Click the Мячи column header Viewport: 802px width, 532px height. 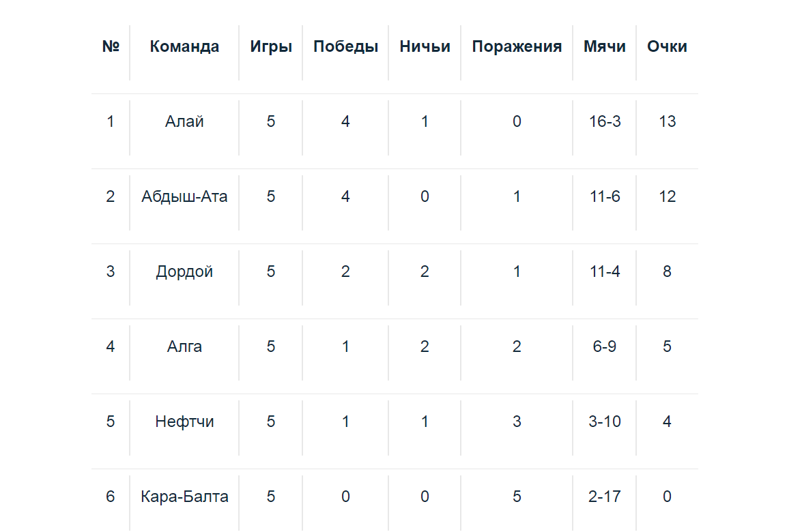tap(605, 46)
